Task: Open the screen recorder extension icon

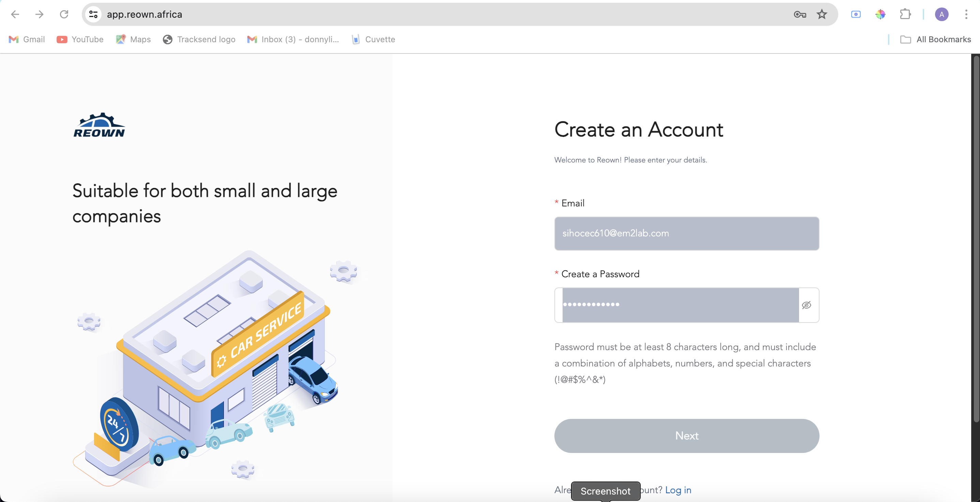Action: (x=856, y=14)
